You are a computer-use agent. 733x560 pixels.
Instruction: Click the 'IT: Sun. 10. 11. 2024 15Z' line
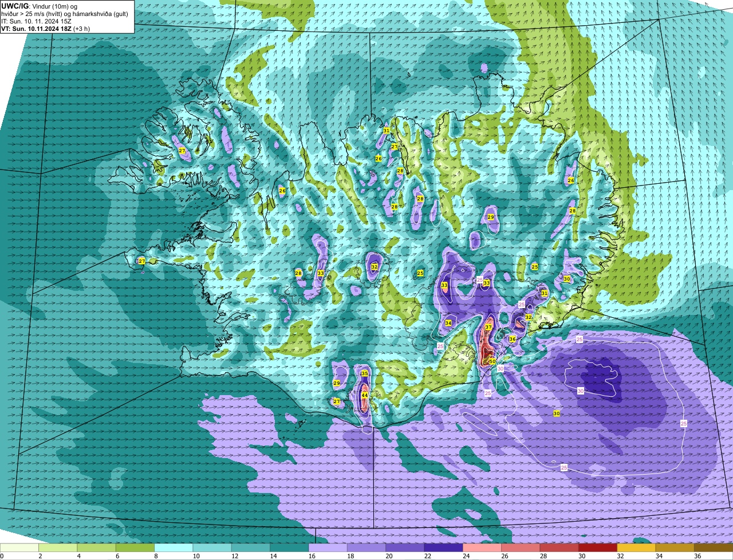(36, 21)
